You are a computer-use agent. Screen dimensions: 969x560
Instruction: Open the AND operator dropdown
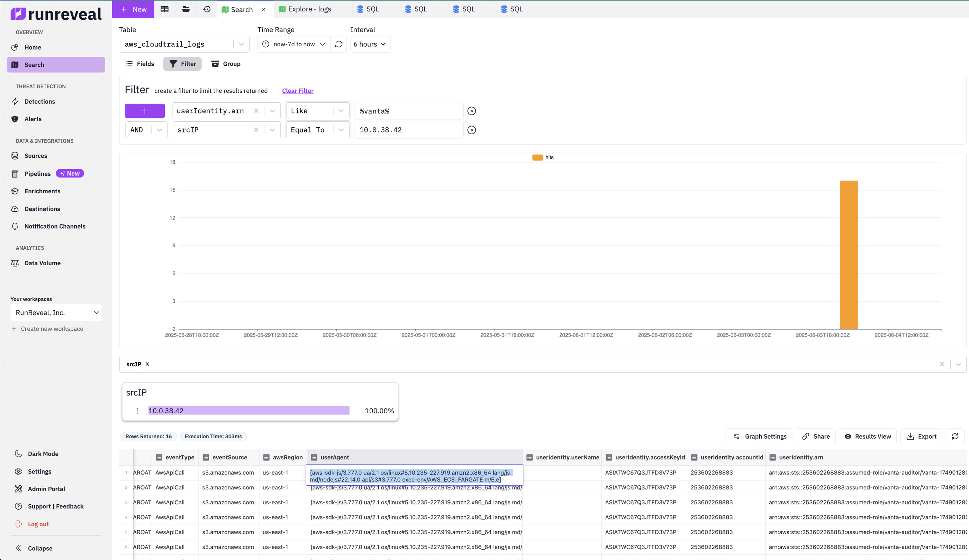pyautogui.click(x=159, y=130)
